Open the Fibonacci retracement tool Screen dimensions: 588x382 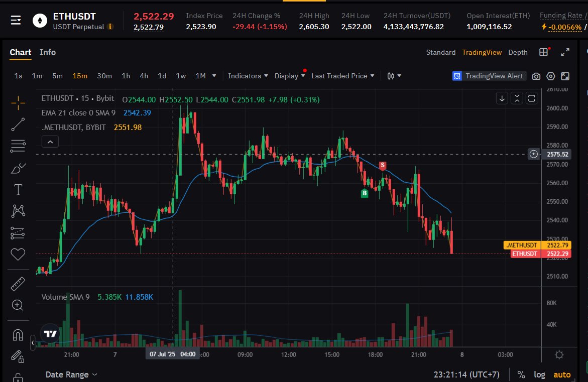coord(18,146)
